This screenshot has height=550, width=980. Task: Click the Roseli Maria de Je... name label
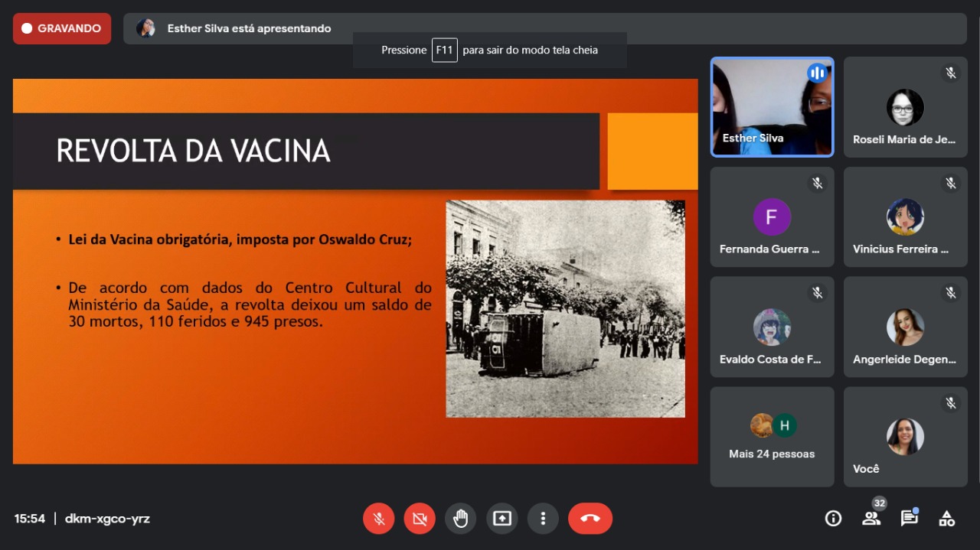(904, 139)
